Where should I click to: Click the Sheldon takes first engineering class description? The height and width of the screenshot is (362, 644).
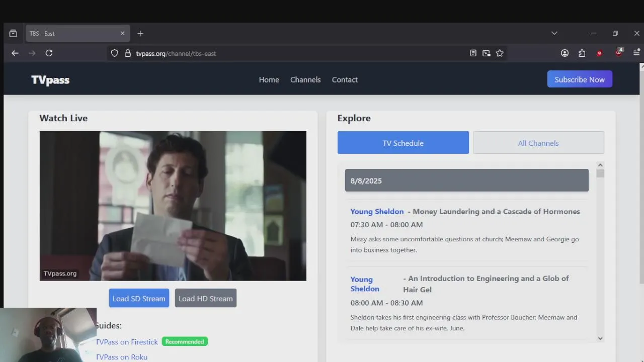click(464, 323)
